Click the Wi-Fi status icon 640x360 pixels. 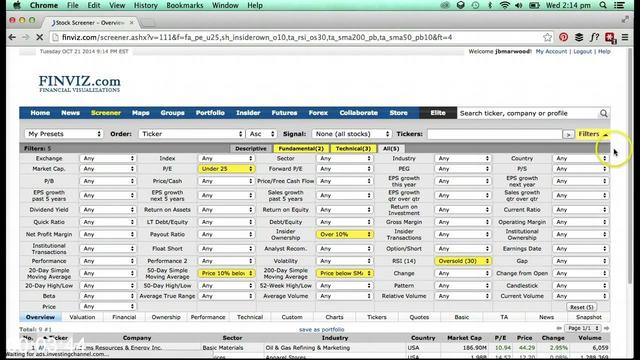coord(504,5)
